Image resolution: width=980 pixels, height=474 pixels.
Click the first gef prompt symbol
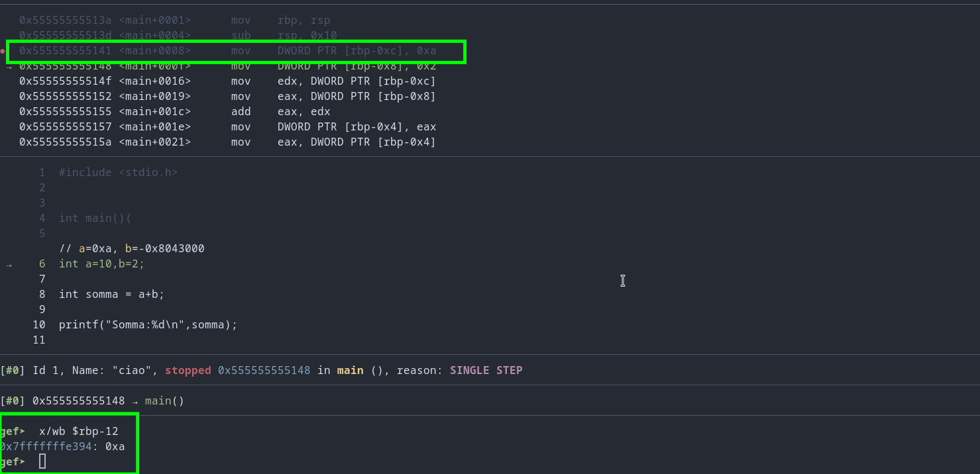(13, 432)
